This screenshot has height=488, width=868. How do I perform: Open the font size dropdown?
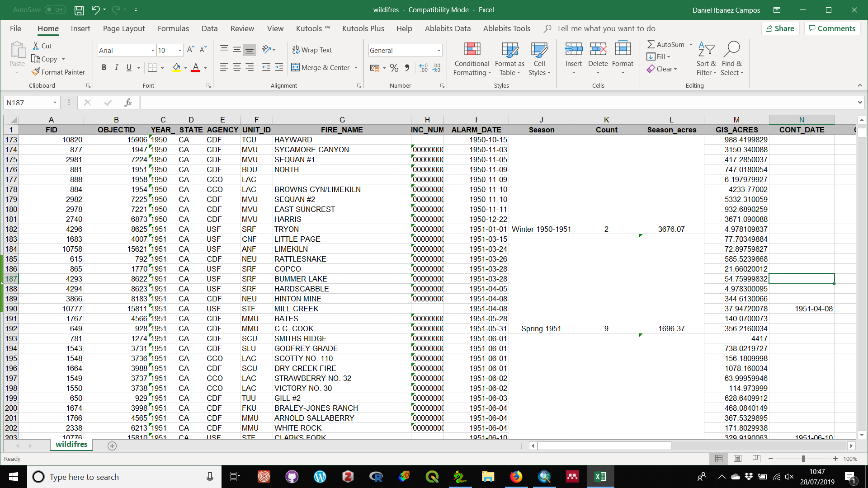pos(180,50)
